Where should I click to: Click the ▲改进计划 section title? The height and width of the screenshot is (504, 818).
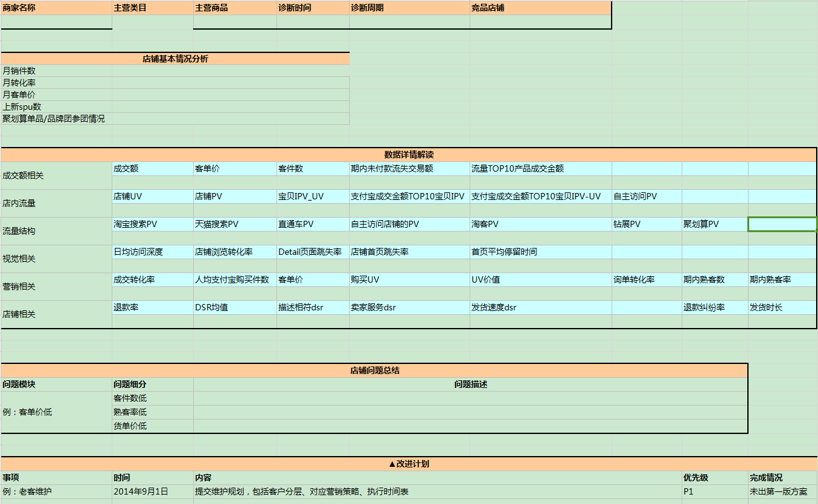coord(409,464)
